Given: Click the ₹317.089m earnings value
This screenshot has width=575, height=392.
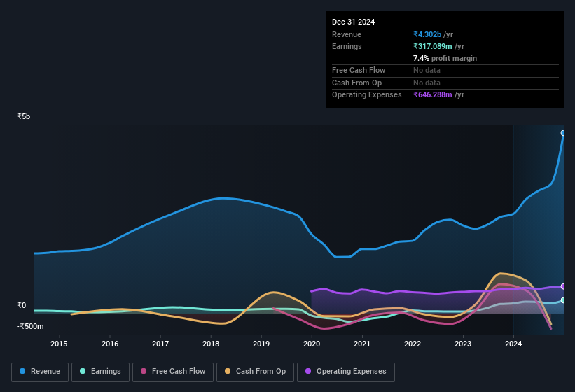Looking at the screenshot, I should coord(433,46).
